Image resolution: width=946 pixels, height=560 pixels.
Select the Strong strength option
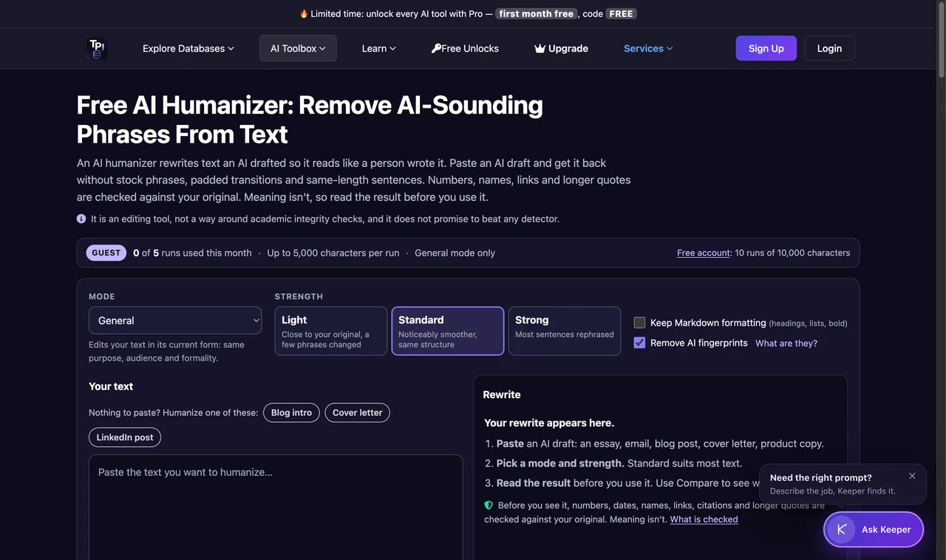pyautogui.click(x=565, y=331)
